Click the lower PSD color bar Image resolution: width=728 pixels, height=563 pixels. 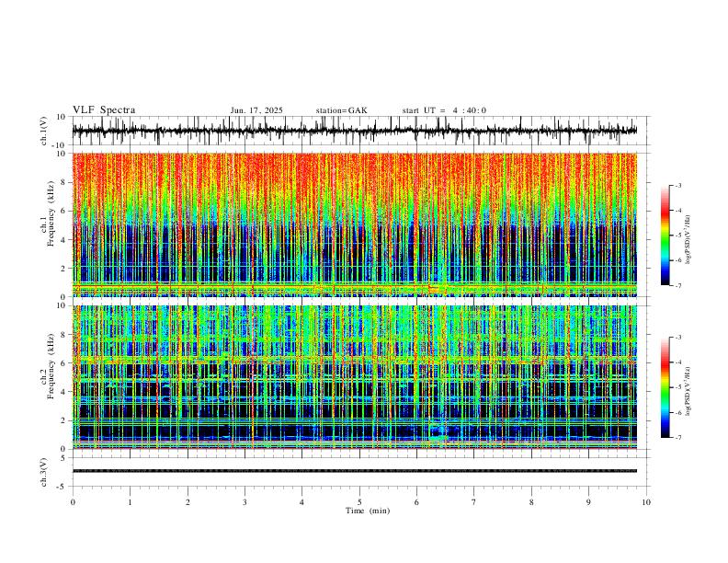[x=665, y=387]
